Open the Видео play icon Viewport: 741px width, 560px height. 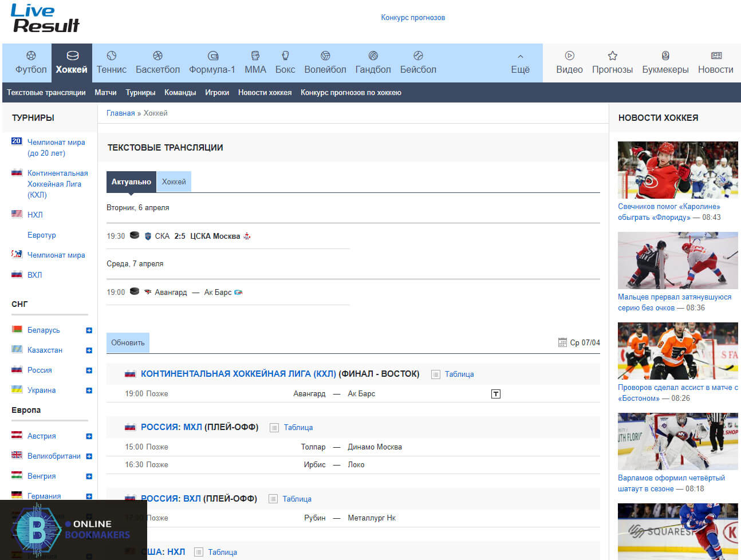click(569, 56)
